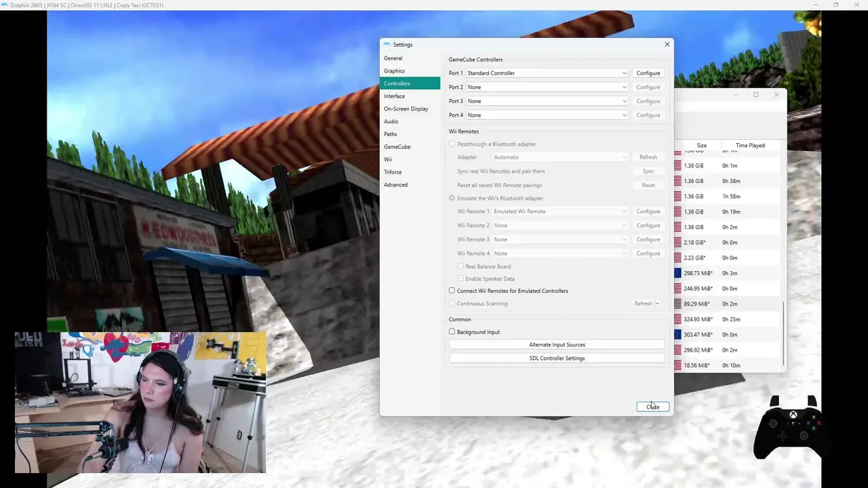
Task: Open the Audio settings page
Action: (x=410, y=121)
